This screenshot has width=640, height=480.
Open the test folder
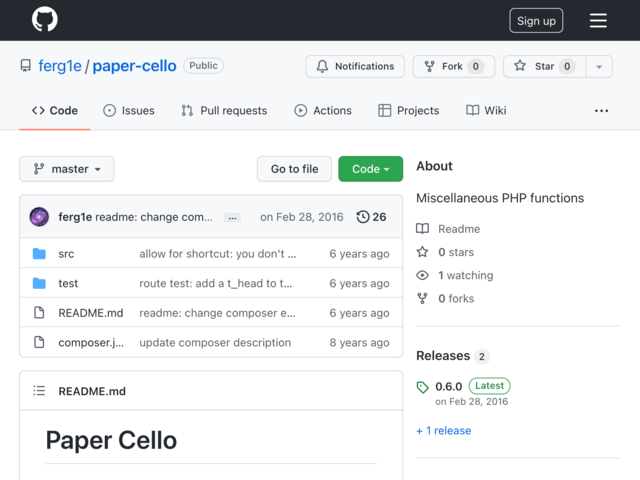(x=68, y=283)
